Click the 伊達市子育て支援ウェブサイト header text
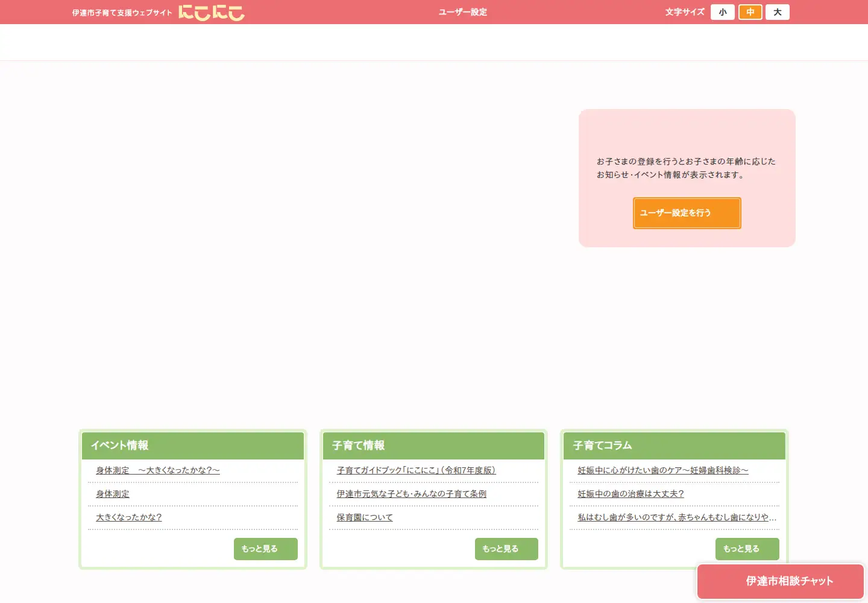Viewport: 868px width, 603px height. pos(122,13)
